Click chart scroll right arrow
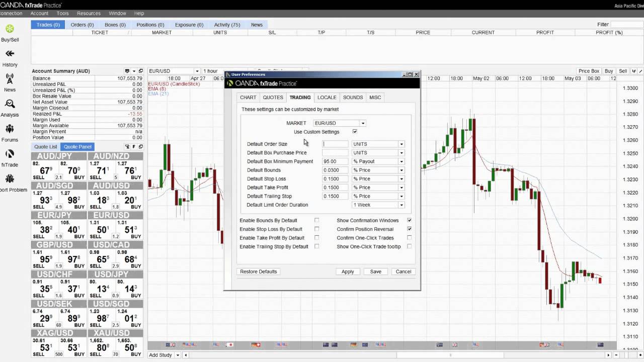This screenshot has height=362, width=644. coord(608,355)
